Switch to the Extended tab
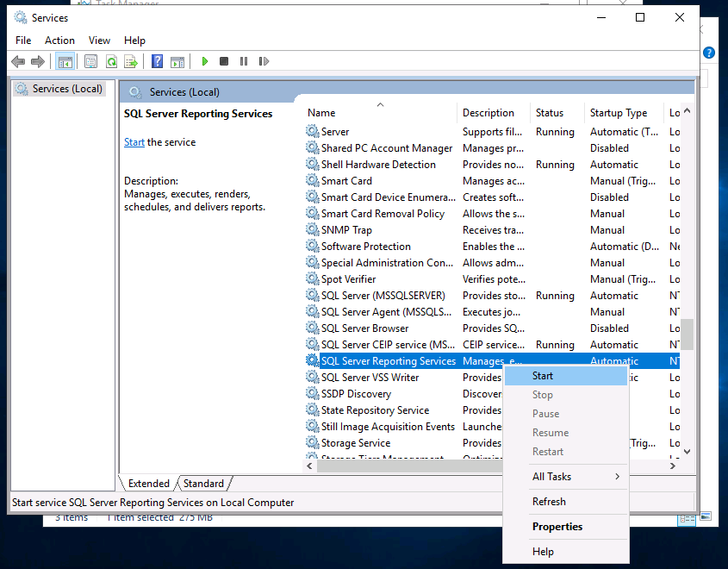 click(148, 484)
